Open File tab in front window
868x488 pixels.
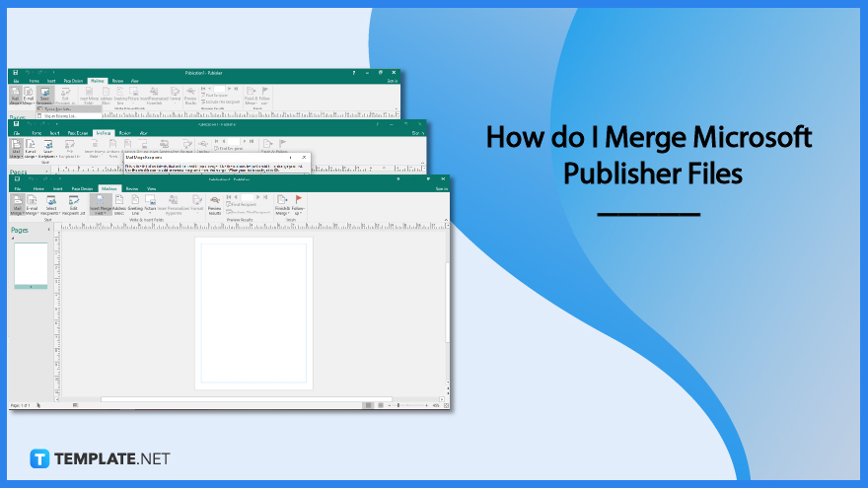pos(18,188)
